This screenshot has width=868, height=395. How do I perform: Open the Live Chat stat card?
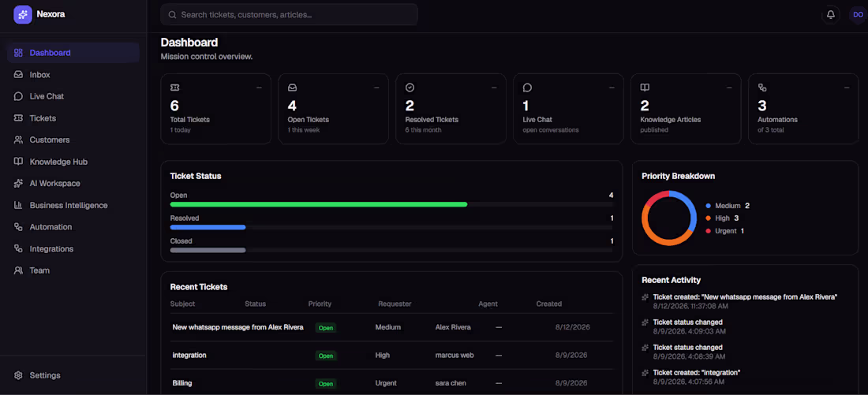[568, 109]
